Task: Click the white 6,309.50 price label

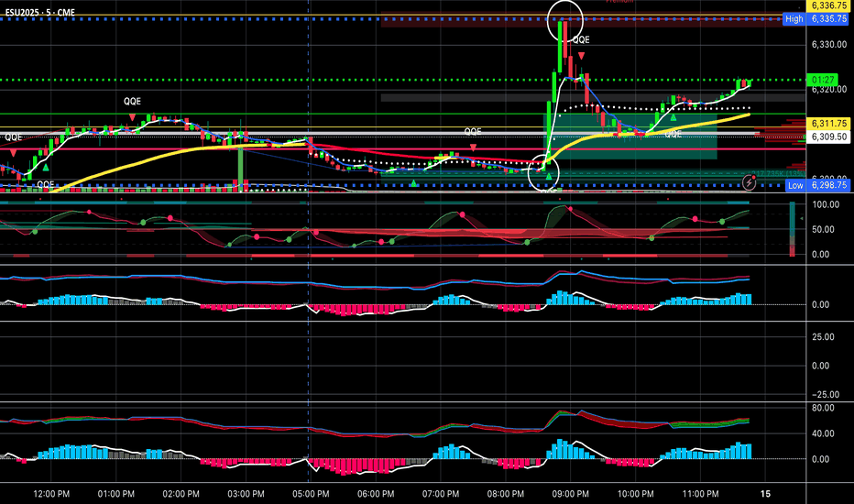Action: point(827,137)
